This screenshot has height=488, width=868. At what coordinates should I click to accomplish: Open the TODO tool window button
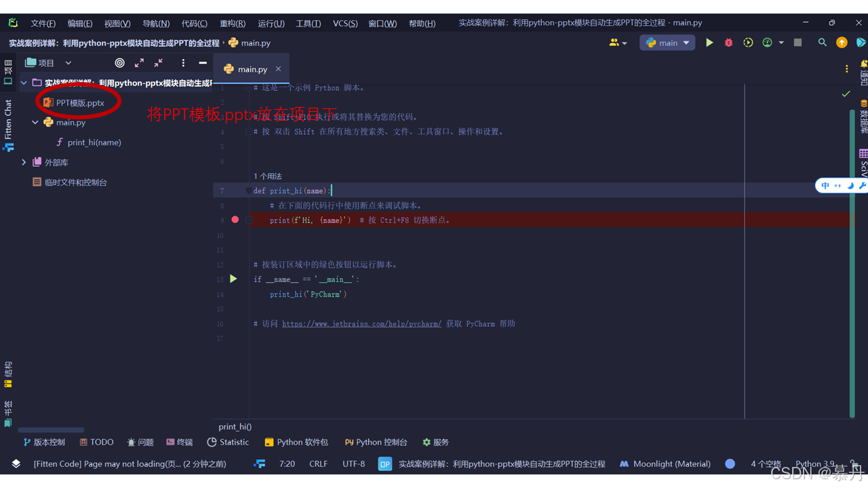click(96, 442)
